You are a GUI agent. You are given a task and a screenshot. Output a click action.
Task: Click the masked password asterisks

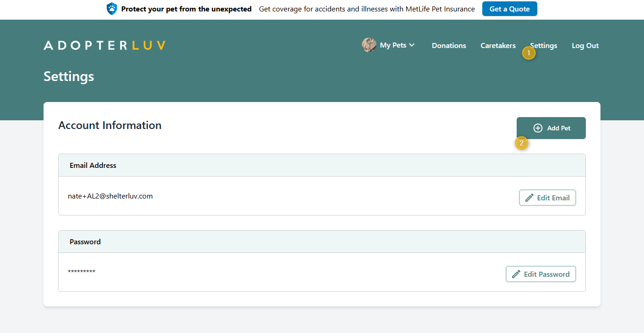point(82,272)
